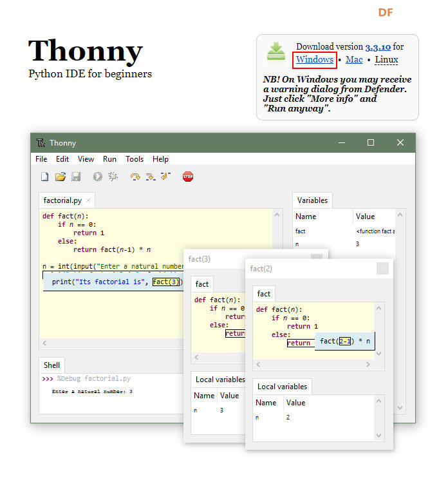Run current script with green play icon
This screenshot has width=448, height=482.
[98, 177]
